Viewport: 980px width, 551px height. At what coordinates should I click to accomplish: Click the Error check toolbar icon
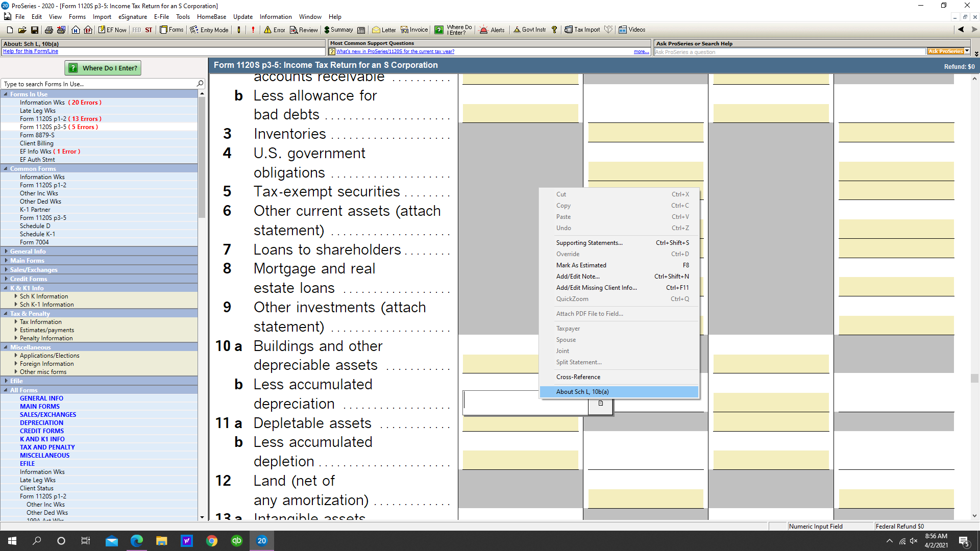pos(274,30)
